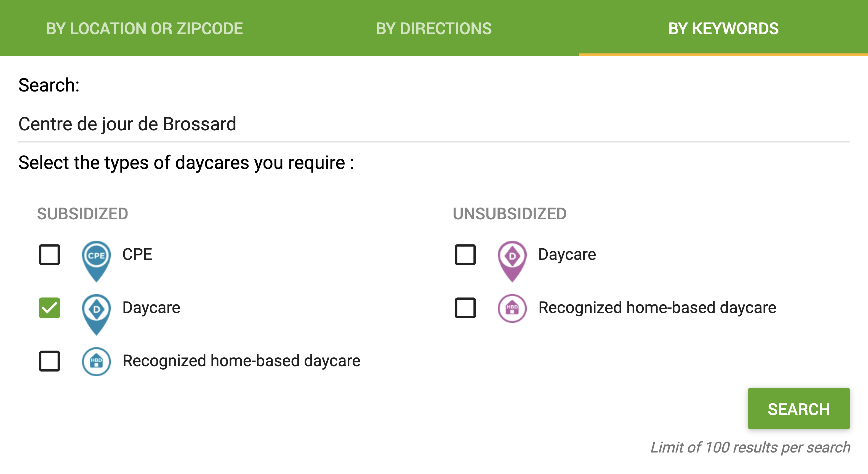Focus the keyword search input field
The image size is (868, 474).
coord(434,124)
